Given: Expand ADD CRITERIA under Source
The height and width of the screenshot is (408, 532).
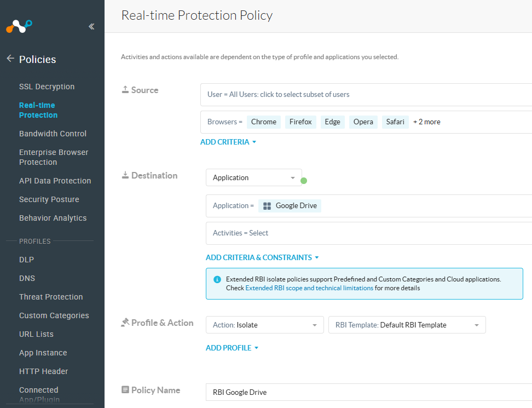Looking at the screenshot, I should (x=228, y=141).
